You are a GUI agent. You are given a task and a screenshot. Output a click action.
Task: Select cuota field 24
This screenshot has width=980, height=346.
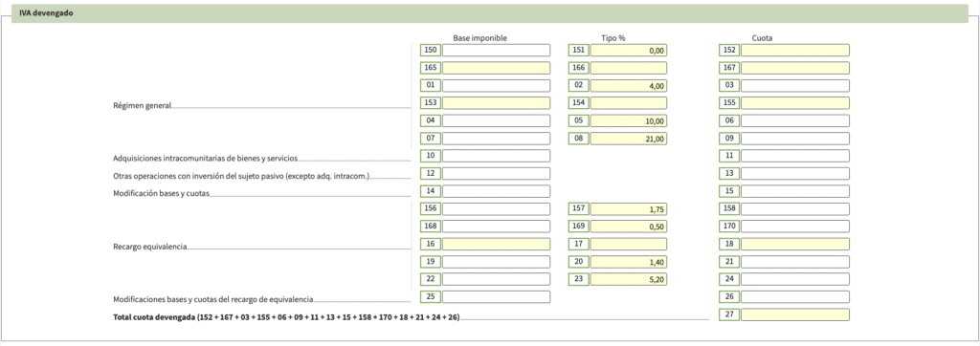pyautogui.click(x=795, y=279)
